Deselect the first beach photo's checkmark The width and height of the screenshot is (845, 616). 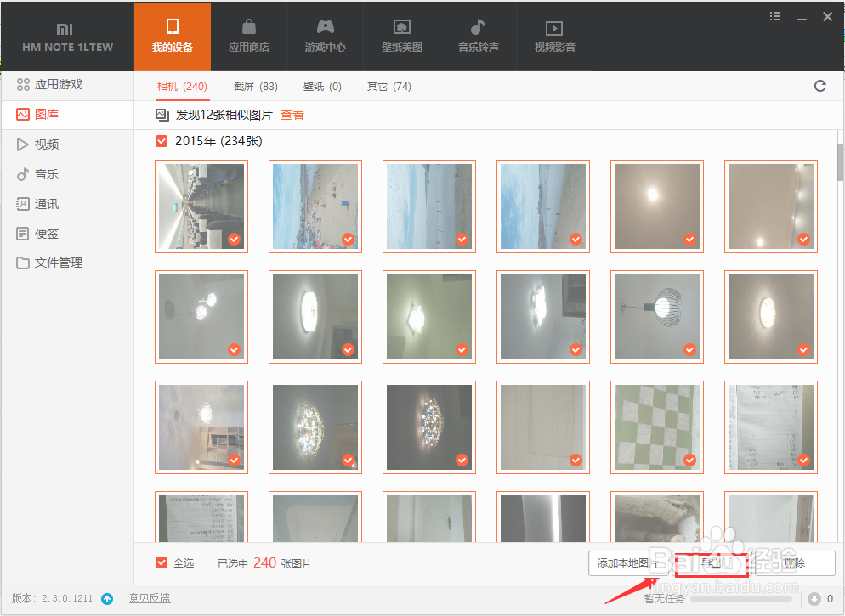pos(348,240)
